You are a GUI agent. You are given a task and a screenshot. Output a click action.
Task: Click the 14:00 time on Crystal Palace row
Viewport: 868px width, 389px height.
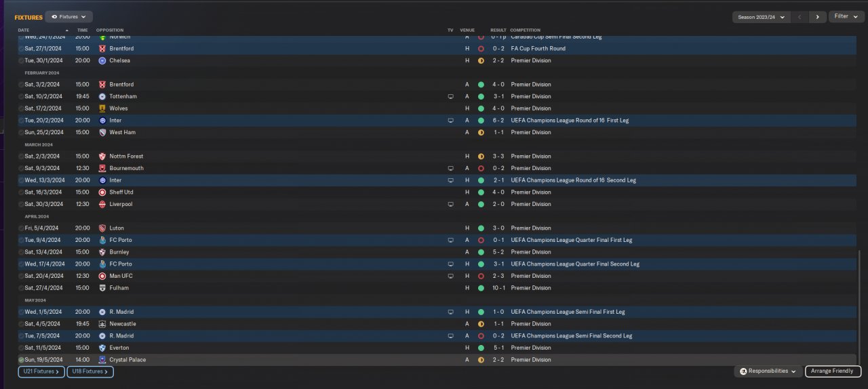82,360
